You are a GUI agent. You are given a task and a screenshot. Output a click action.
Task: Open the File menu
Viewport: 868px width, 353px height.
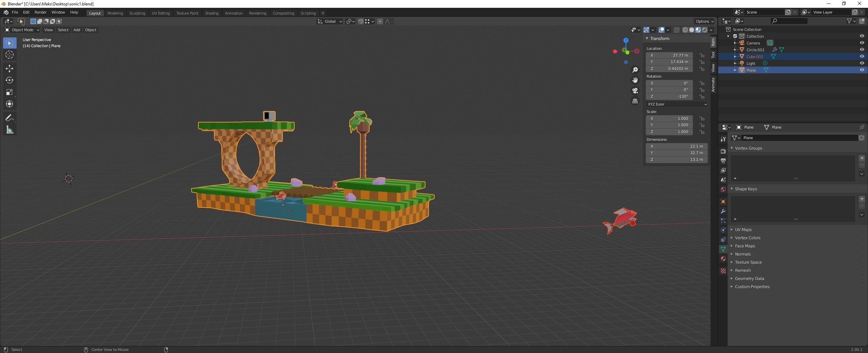tap(15, 12)
